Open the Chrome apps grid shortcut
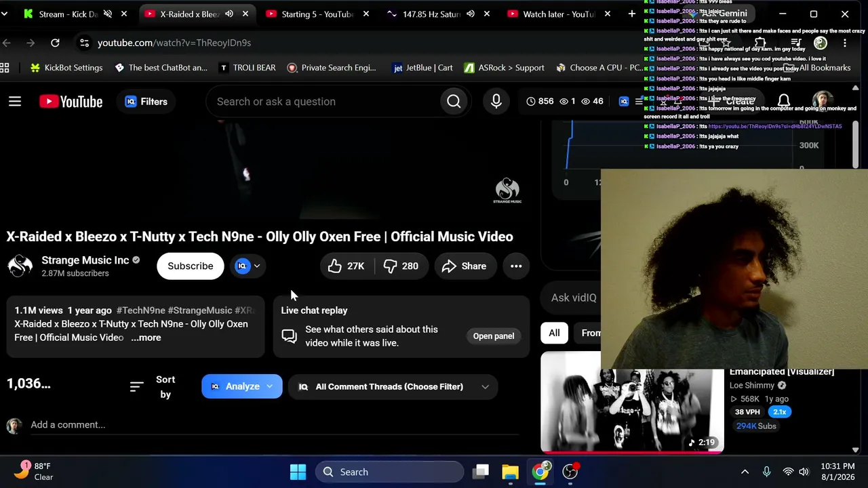The height and width of the screenshot is (488, 868). pos(5,68)
